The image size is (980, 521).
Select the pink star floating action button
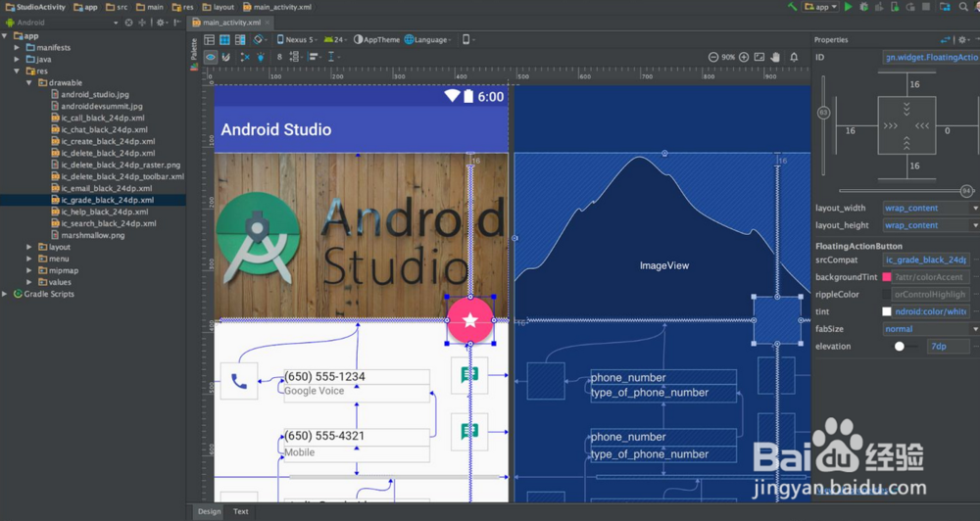(470, 320)
